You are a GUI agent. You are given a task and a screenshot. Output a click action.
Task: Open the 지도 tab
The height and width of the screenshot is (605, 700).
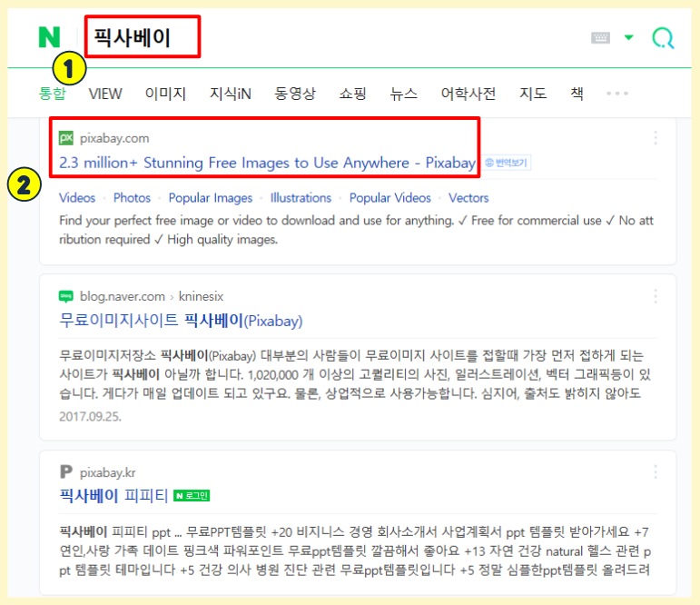[x=533, y=94]
